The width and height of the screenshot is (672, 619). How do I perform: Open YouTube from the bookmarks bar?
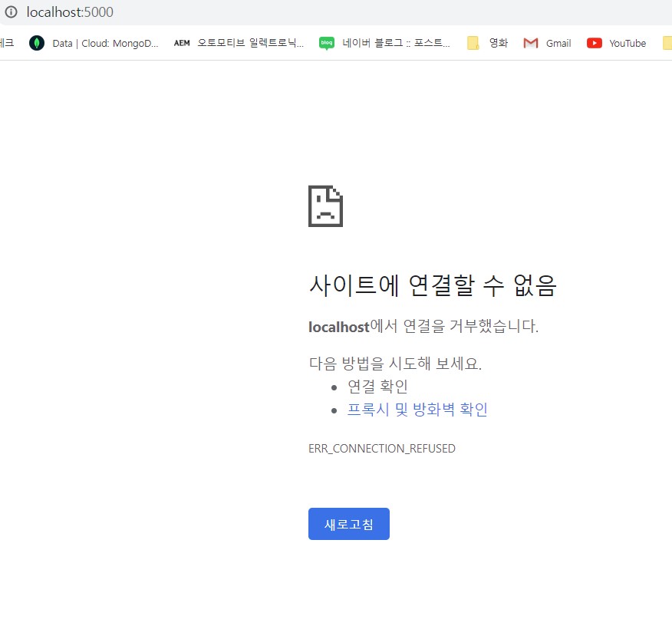618,43
